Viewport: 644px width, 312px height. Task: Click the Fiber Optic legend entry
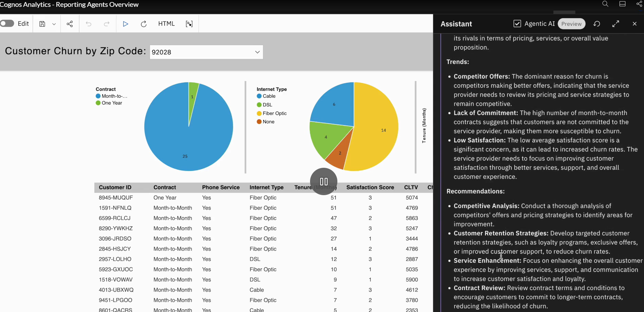tap(272, 113)
